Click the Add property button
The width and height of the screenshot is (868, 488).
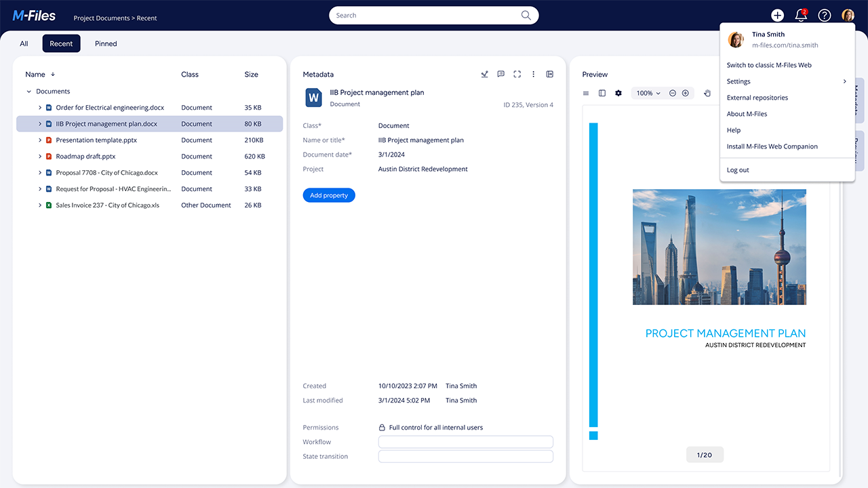[329, 195]
